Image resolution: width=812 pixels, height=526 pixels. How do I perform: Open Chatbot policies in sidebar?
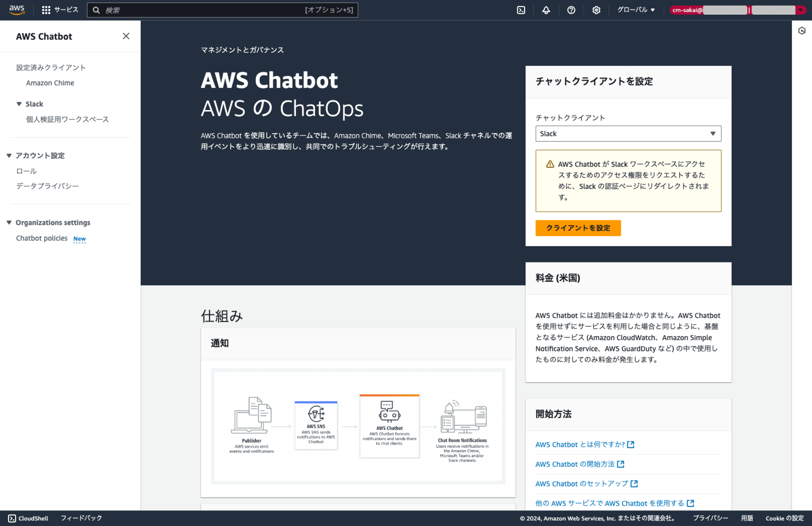pos(42,238)
